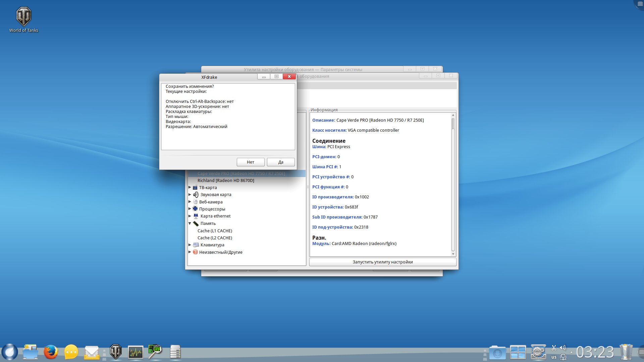Click the Информация panel scrollbar down arrow

click(453, 254)
